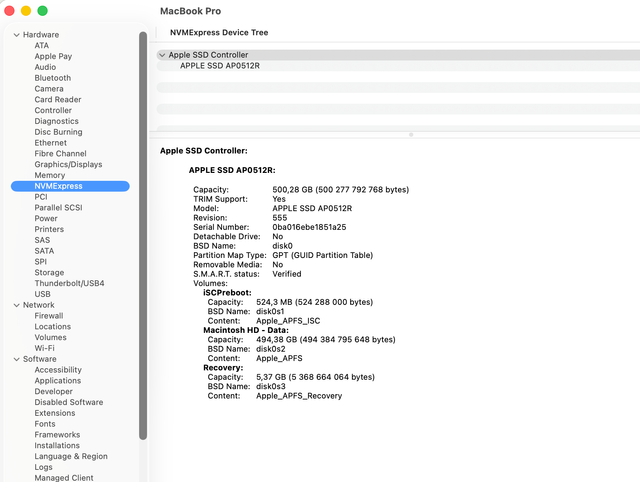
Task: Select Locations under Network
Action: point(53,327)
